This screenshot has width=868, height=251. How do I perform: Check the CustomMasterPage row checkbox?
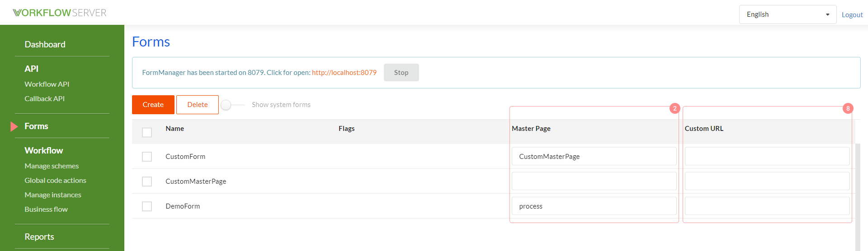[x=147, y=181]
